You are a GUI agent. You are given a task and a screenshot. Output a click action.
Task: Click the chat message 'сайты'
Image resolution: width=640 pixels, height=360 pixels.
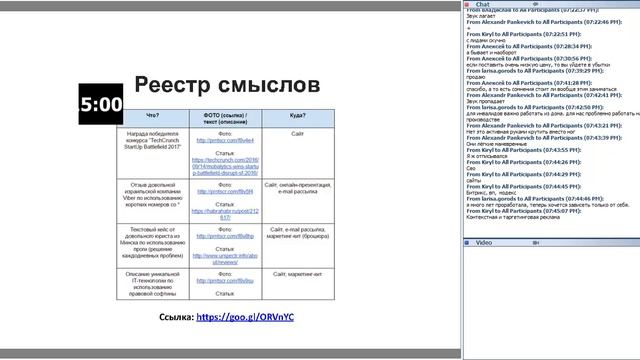(473, 180)
